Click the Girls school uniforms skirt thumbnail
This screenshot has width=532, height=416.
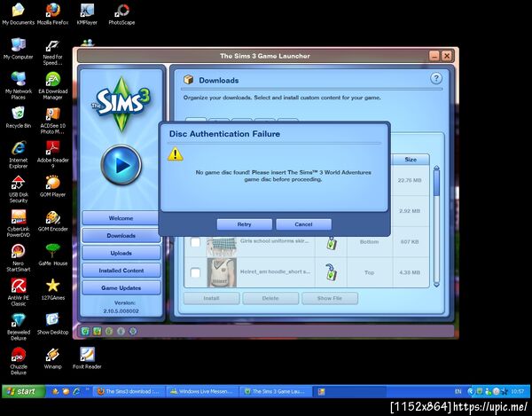(222, 245)
